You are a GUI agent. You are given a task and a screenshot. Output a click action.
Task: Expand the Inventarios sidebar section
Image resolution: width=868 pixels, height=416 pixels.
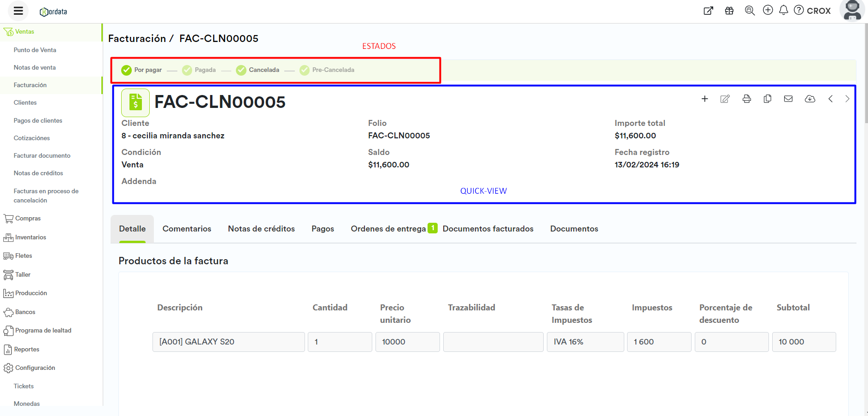pos(30,238)
